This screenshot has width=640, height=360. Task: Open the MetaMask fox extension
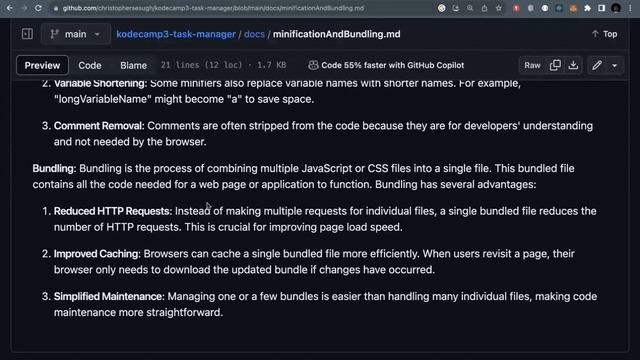573,8
